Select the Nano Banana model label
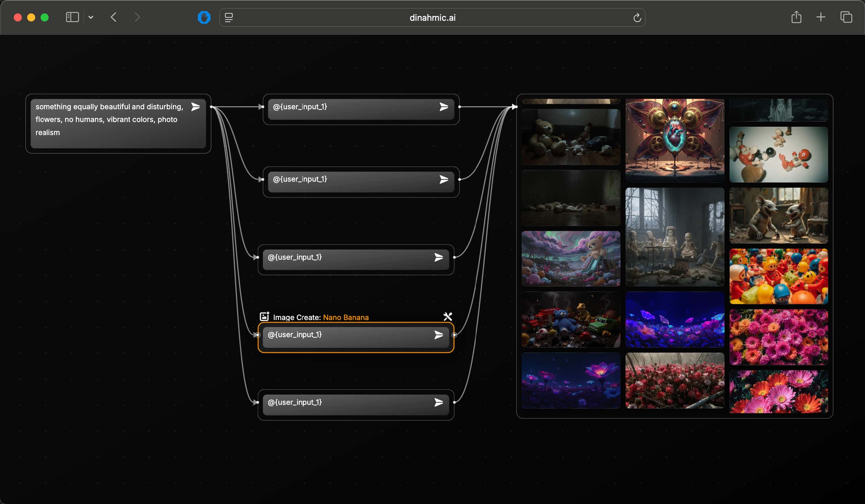 click(346, 317)
